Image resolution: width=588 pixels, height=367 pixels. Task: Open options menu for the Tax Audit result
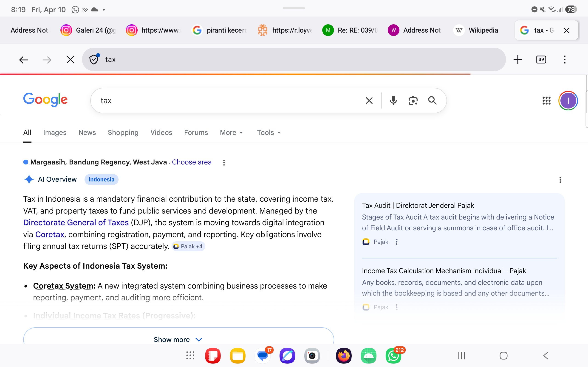click(396, 242)
